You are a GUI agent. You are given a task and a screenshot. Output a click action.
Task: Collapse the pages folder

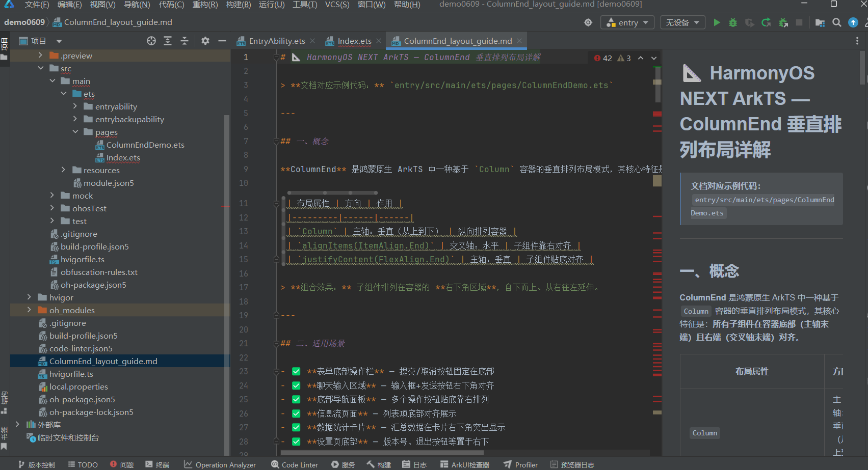coord(75,131)
